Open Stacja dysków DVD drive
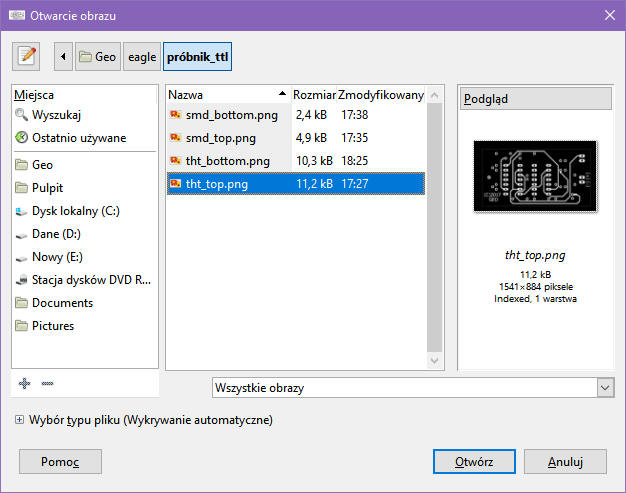 click(90, 280)
